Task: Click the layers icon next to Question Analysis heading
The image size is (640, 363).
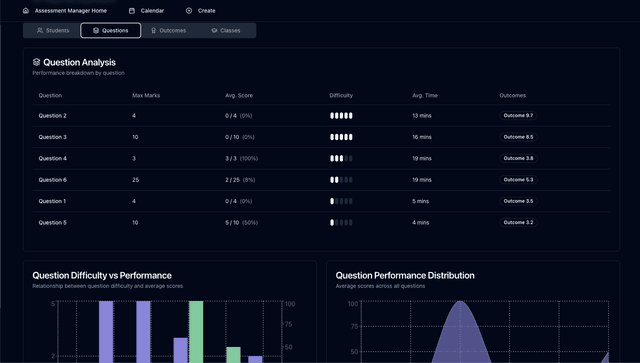Action: (x=36, y=62)
